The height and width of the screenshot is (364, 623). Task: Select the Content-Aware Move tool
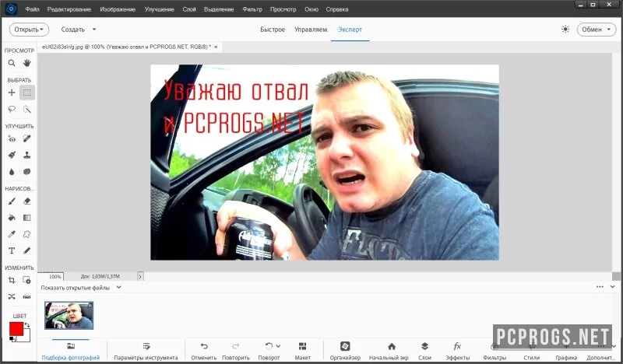point(12,296)
